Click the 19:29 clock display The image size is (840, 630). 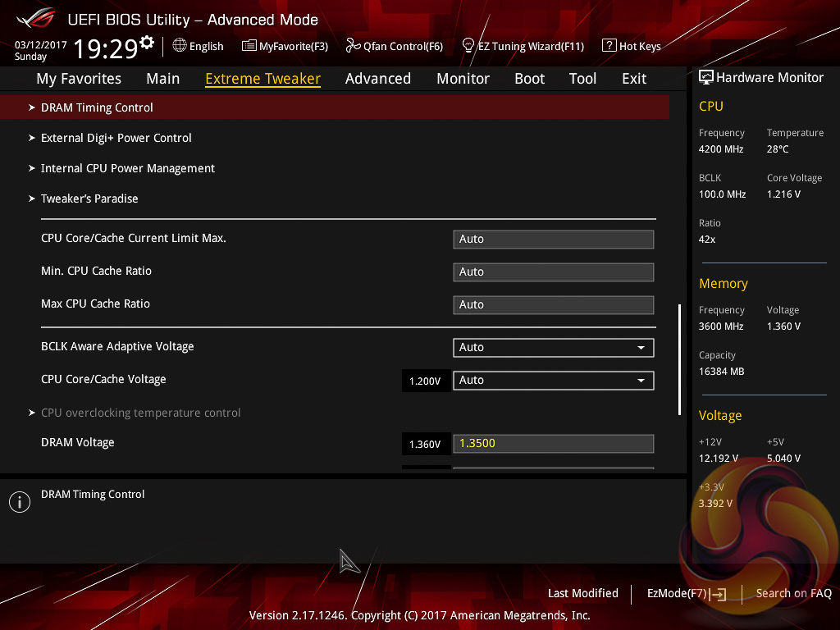106,48
